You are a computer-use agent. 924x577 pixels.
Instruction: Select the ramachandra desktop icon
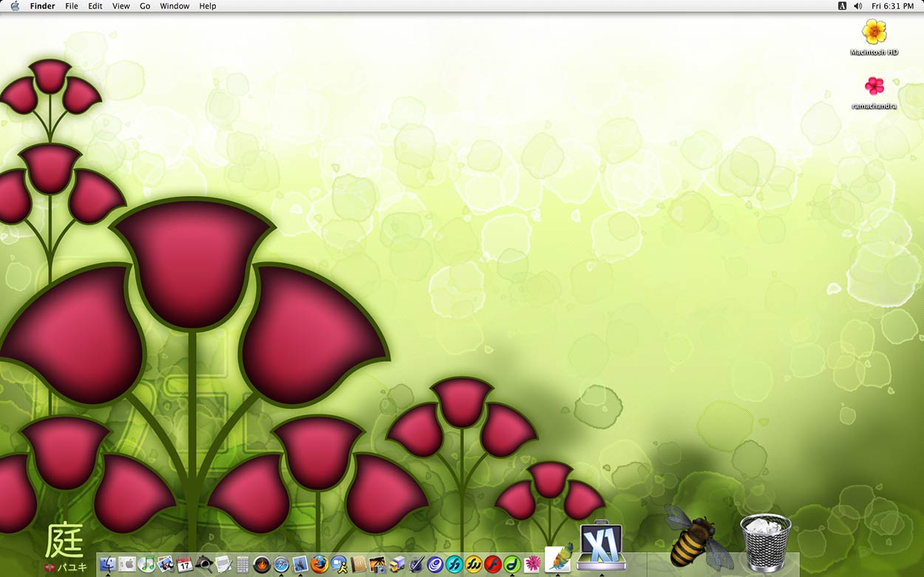[874, 93]
